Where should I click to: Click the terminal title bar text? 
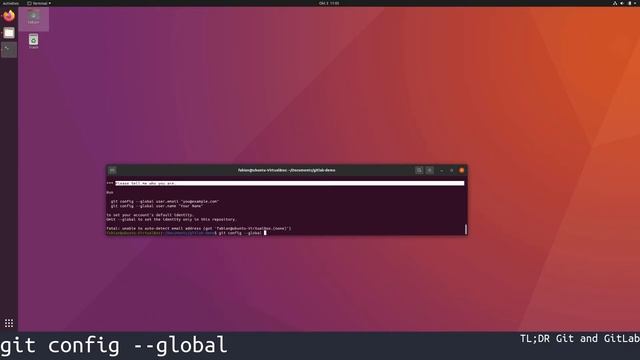coord(287,170)
